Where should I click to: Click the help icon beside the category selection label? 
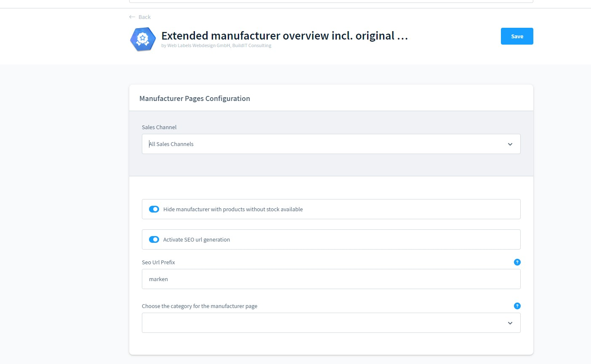(517, 306)
